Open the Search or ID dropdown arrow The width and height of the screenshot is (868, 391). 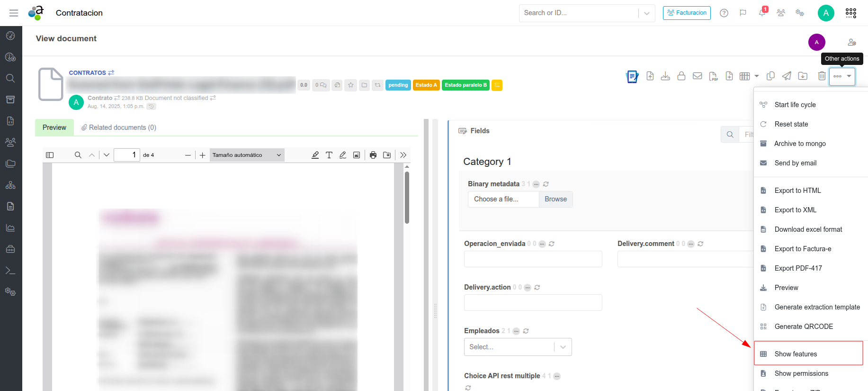[x=646, y=13]
